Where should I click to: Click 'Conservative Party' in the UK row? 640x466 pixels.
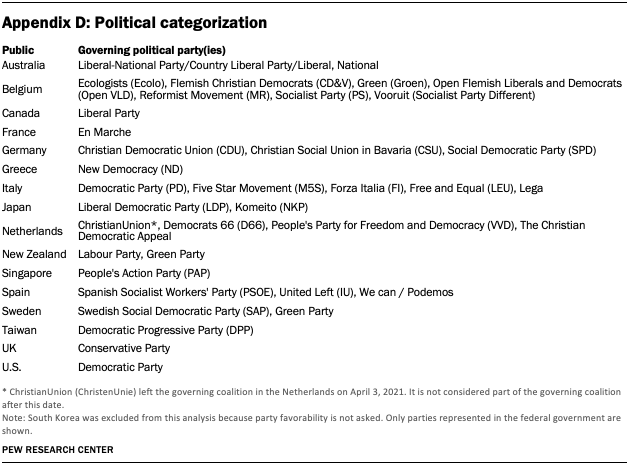click(124, 348)
